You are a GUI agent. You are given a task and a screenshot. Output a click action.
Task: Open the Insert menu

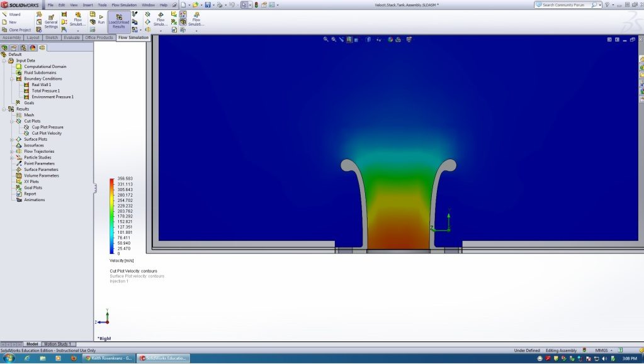point(88,5)
